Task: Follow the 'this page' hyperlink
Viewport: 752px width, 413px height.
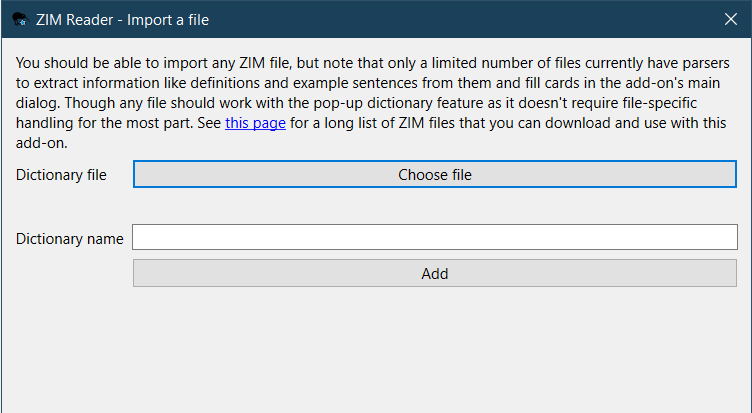Action: [255, 124]
